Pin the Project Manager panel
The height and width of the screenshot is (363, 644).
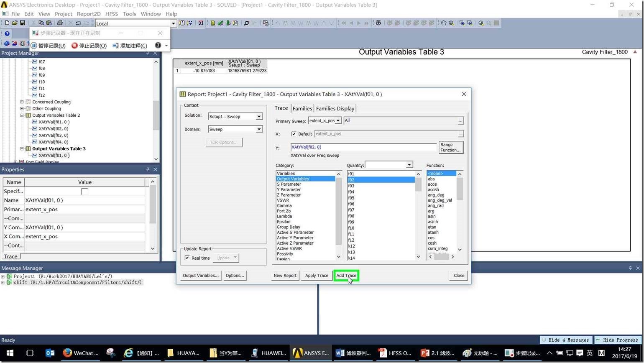(148, 53)
